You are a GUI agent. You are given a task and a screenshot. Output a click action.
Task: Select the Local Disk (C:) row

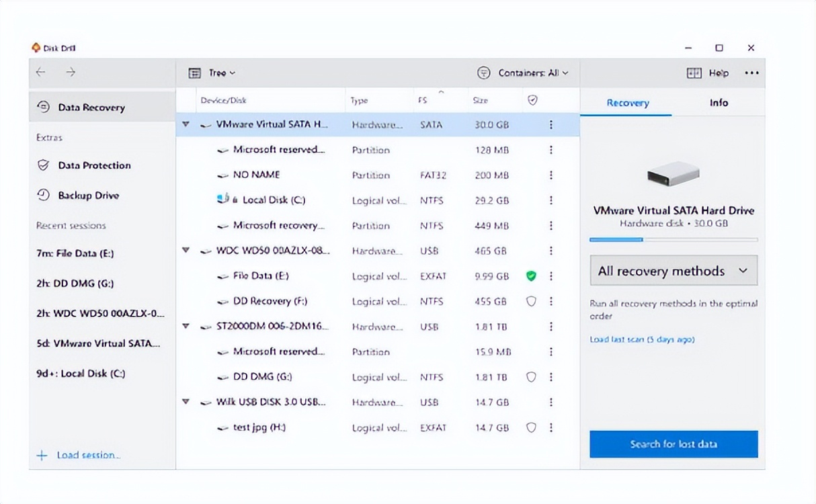click(378, 200)
